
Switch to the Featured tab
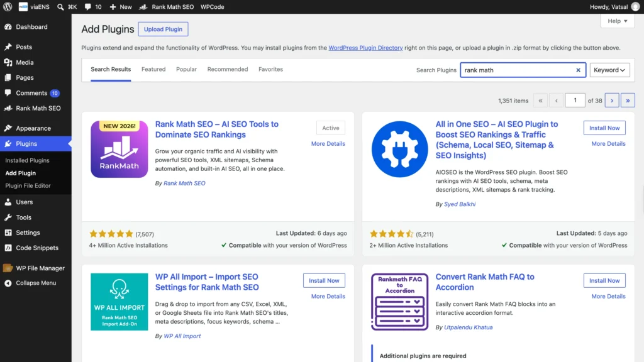[153, 69]
